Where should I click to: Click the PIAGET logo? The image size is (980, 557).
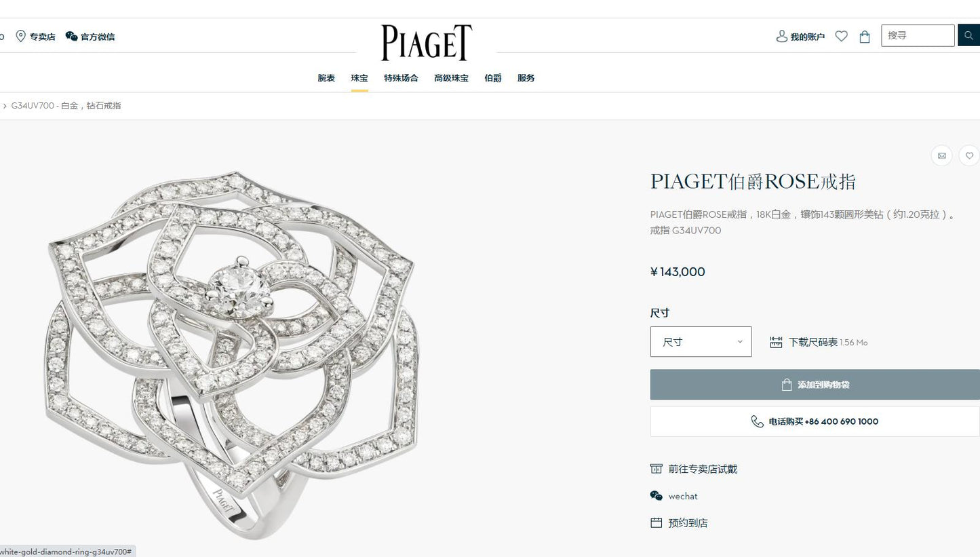pos(427,43)
